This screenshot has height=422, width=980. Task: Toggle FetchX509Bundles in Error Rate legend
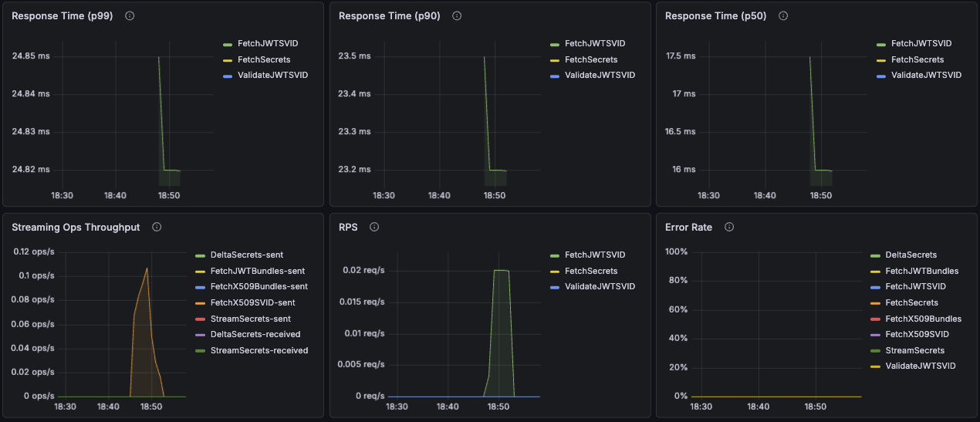pyautogui.click(x=923, y=318)
